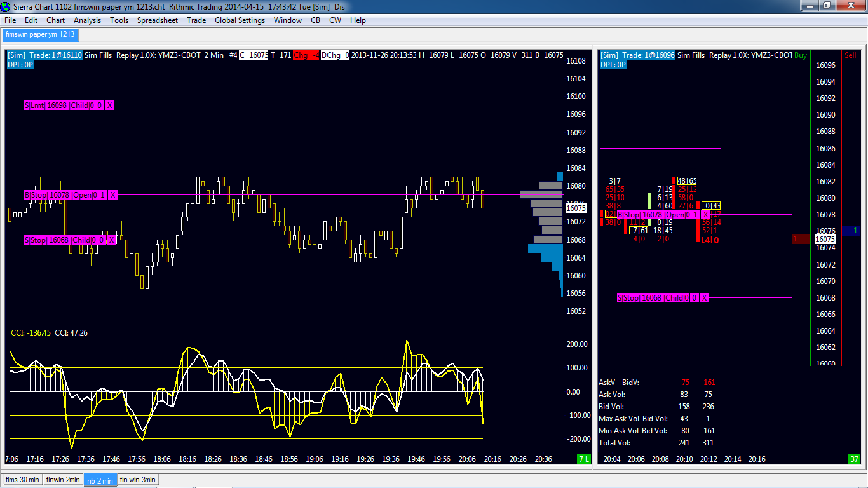868x488 pixels.
Task: Select the 'fimswin paper ym 1213' chartbook tab
Action: coord(40,34)
